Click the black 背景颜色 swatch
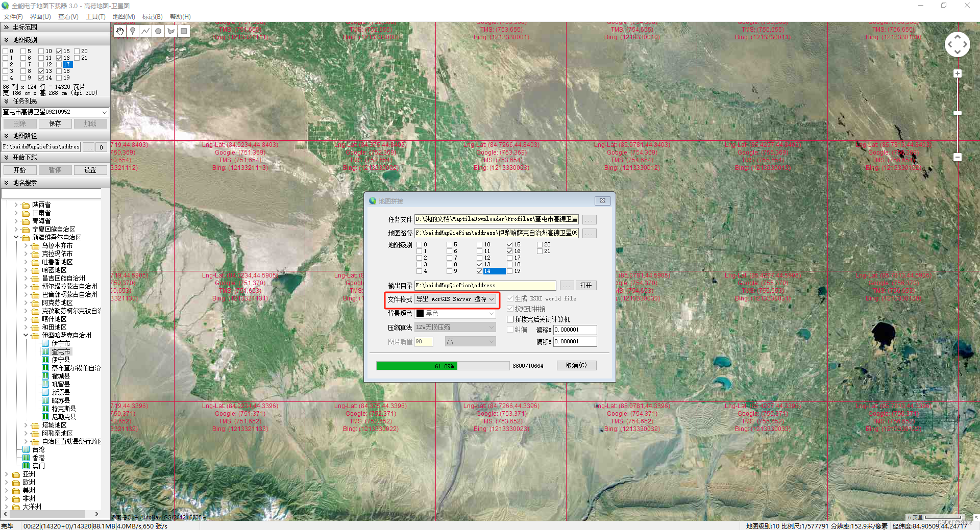The height and width of the screenshot is (530, 980). (420, 313)
